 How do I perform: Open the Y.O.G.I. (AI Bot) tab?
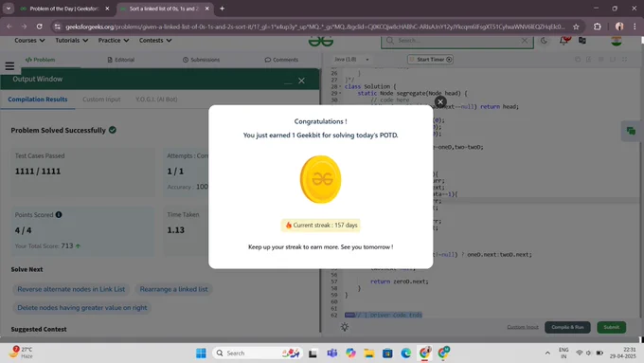click(156, 100)
